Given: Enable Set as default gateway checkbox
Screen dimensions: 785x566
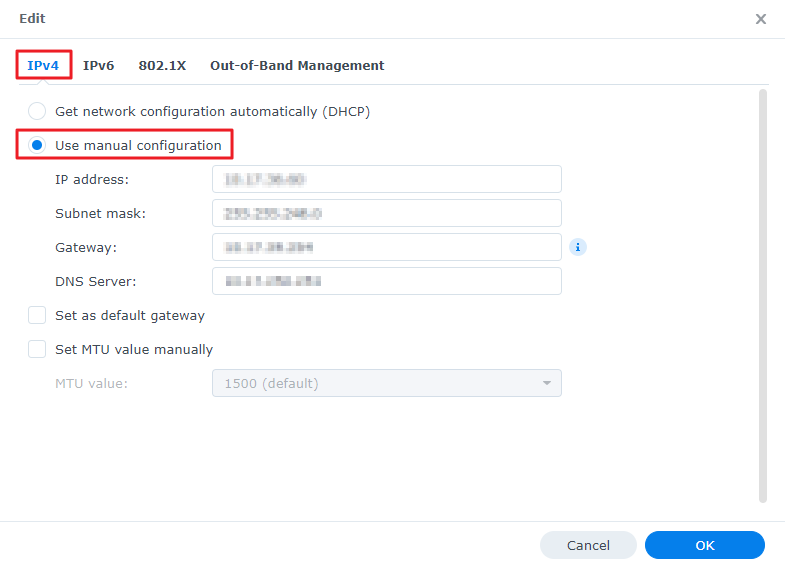Looking at the screenshot, I should [37, 315].
